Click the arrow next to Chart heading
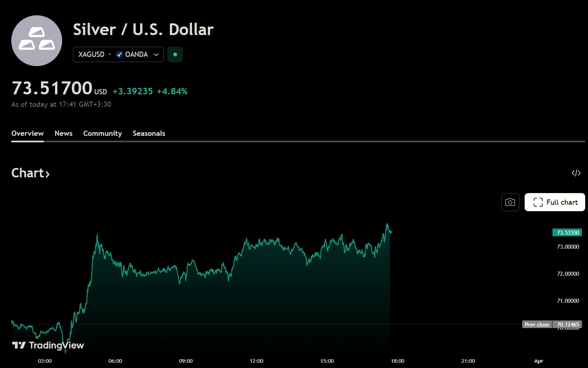Image resolution: width=588 pixels, height=368 pixels. pos(47,174)
